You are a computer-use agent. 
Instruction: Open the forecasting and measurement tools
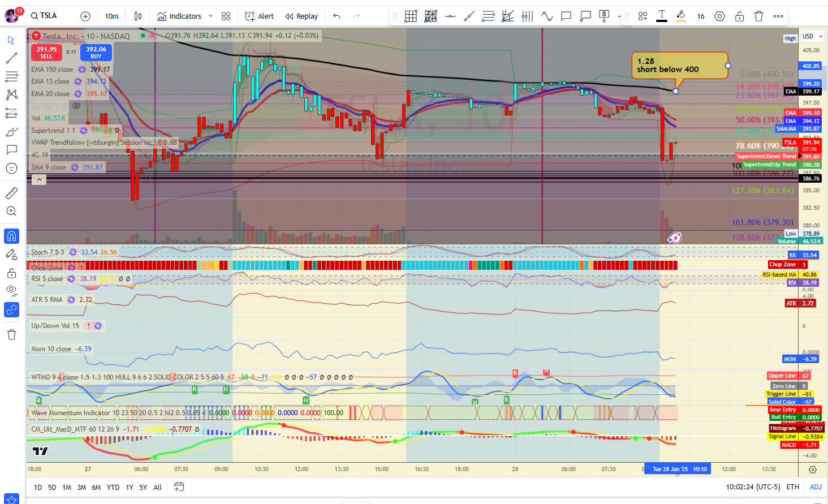pos(11,113)
